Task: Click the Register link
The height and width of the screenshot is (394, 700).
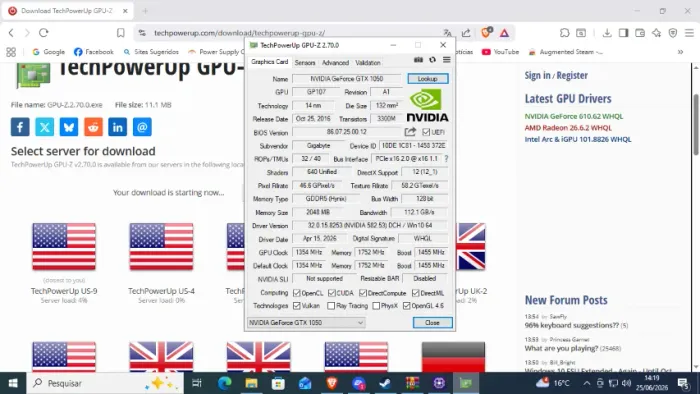Action: point(572,75)
